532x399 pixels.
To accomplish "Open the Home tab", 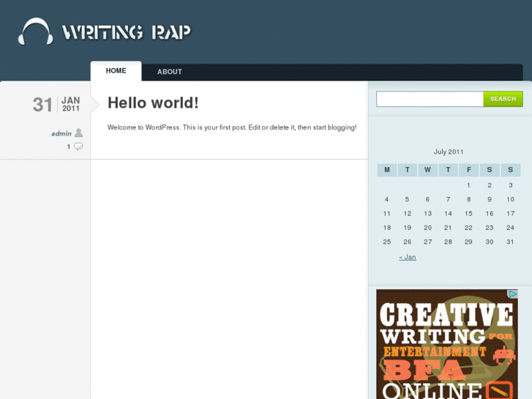I will (116, 71).
